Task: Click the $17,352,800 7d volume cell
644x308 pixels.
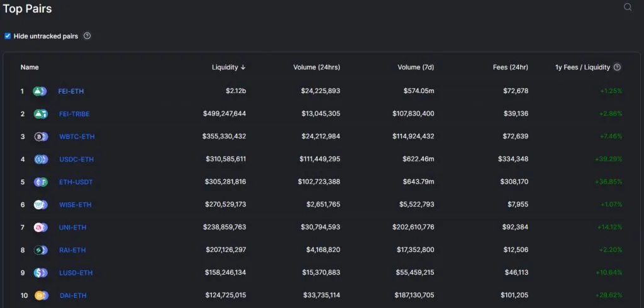Action: point(416,250)
